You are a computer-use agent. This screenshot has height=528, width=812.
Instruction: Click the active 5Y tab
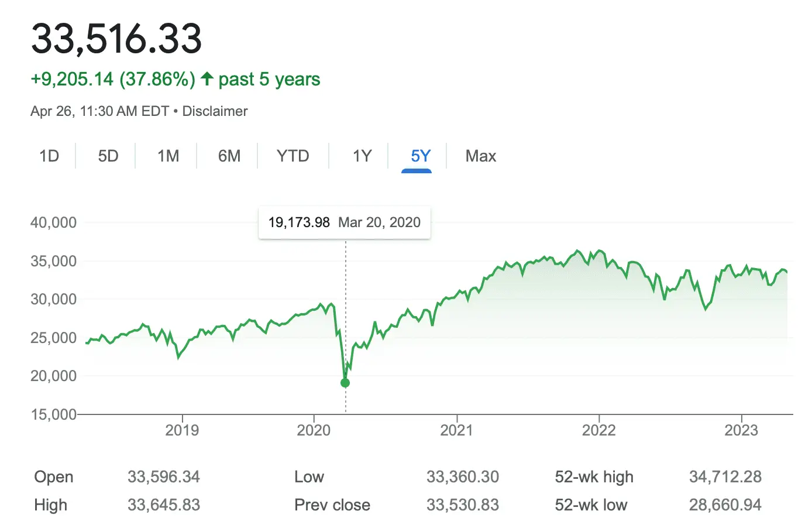pos(421,156)
